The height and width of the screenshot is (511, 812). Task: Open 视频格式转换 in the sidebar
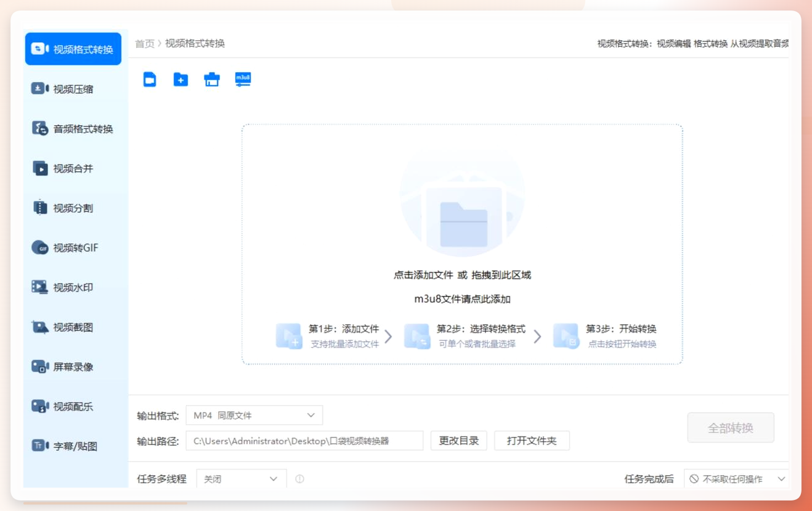pyautogui.click(x=73, y=49)
